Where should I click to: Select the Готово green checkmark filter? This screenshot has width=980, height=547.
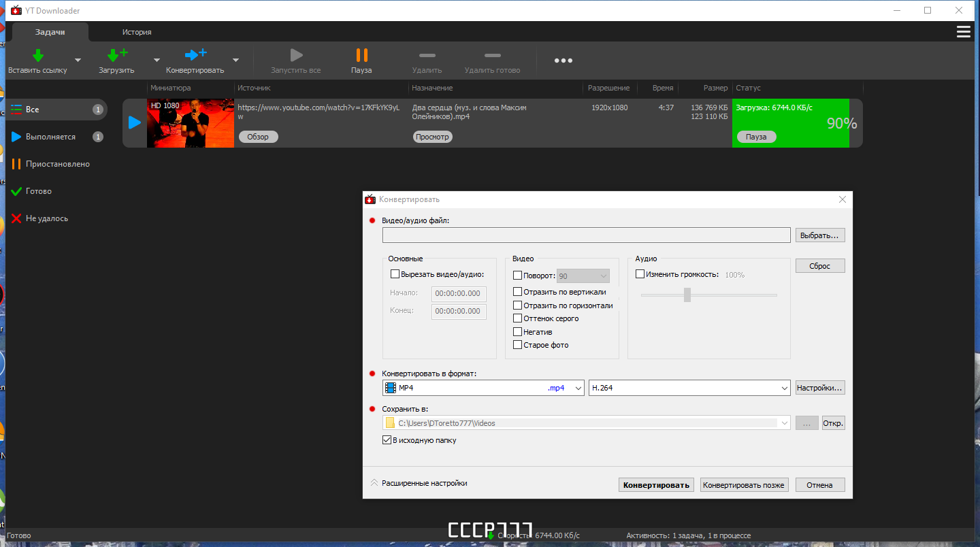pyautogui.click(x=16, y=191)
